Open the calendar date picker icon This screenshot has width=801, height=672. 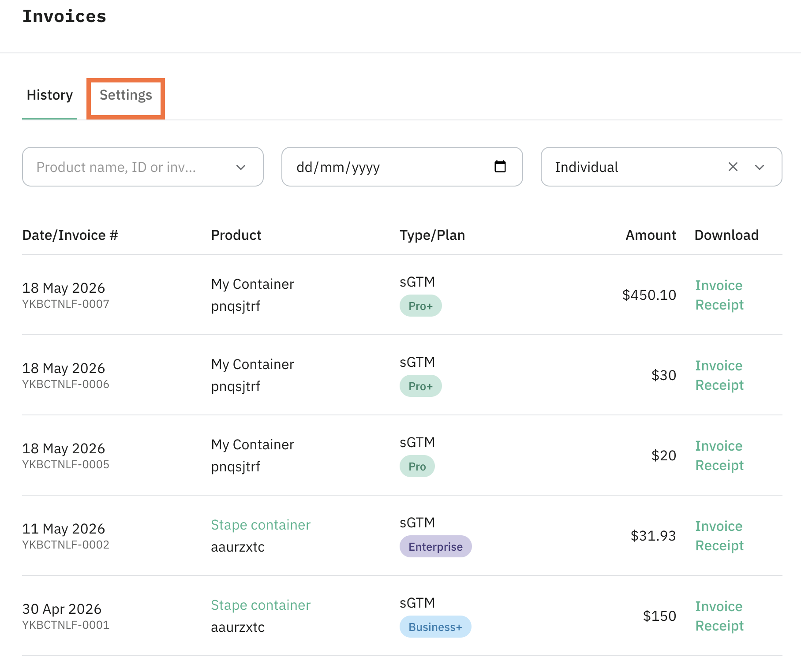(500, 167)
